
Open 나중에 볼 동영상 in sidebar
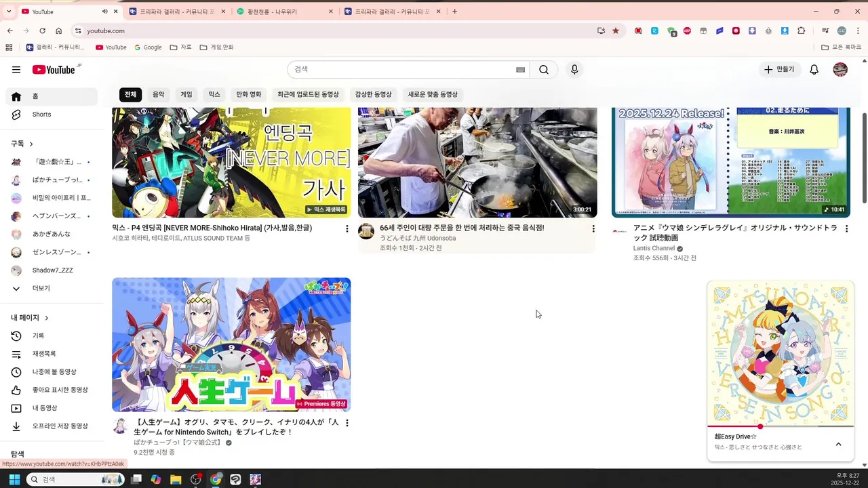tap(52, 372)
